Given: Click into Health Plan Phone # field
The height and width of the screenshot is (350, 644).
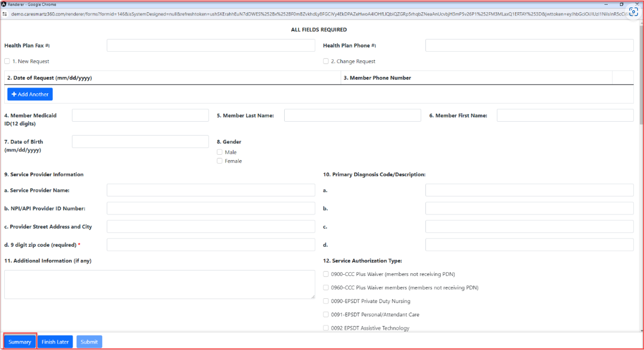Looking at the screenshot, I should (529, 45).
